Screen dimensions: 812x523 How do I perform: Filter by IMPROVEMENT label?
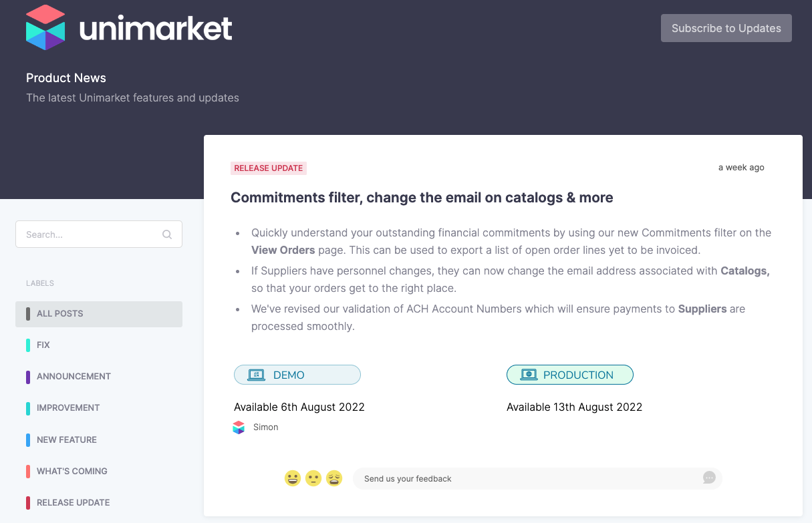pyautogui.click(x=99, y=408)
